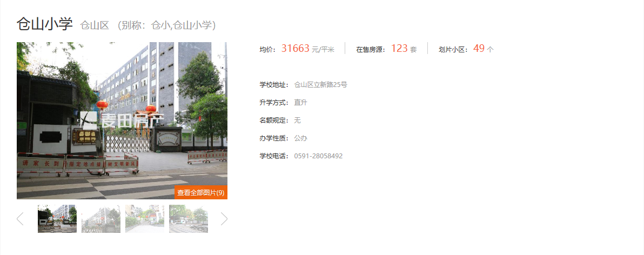Image resolution: width=644 pixels, height=255 pixels.
Task: Select the first school gate thumbnail
Action: click(57, 219)
